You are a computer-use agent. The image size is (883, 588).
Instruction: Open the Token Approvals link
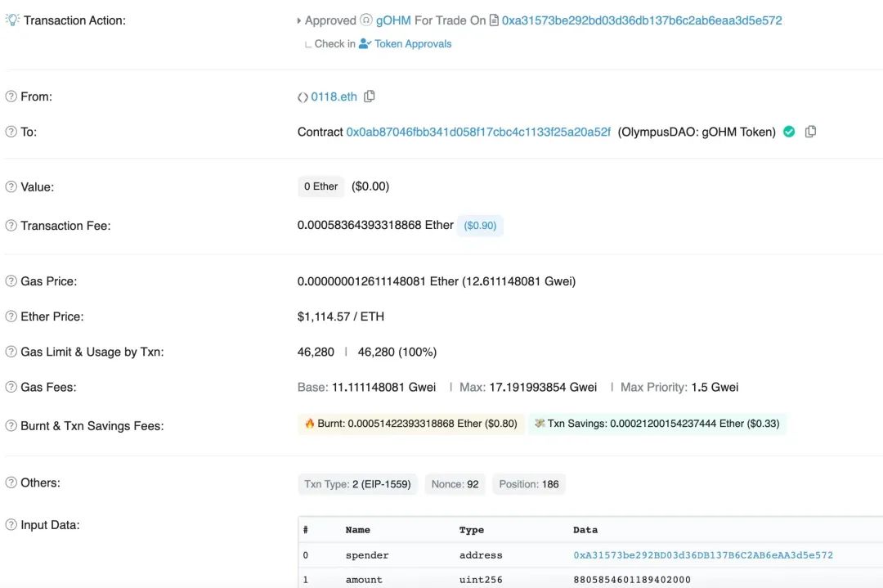[413, 44]
